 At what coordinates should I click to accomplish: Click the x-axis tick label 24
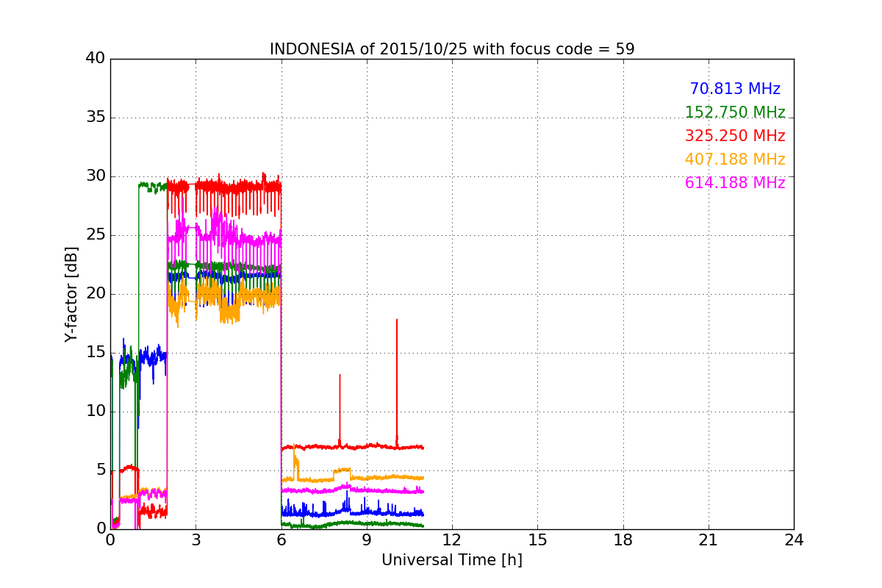click(794, 539)
